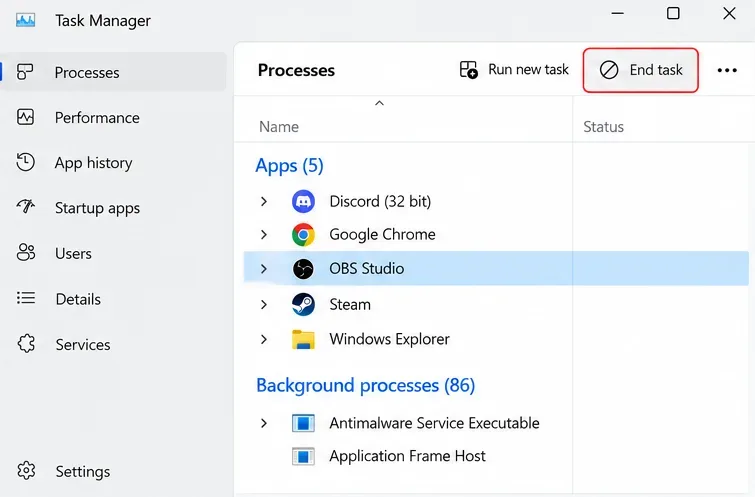Click the App history clock icon

pos(25,162)
